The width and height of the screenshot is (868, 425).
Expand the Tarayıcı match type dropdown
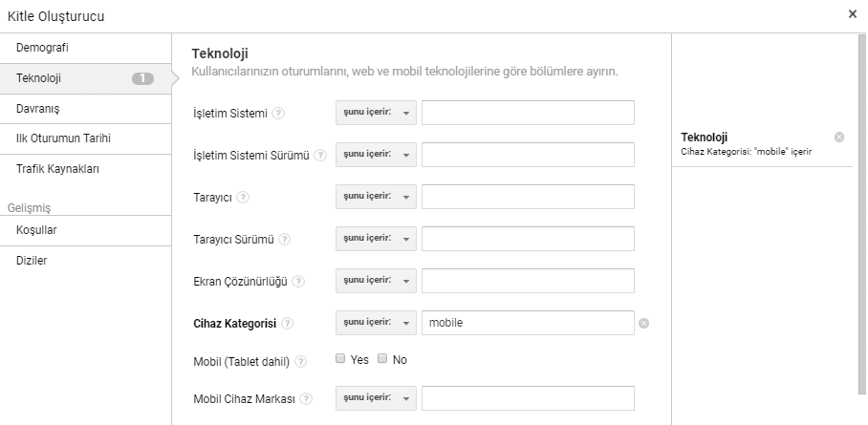376,198
